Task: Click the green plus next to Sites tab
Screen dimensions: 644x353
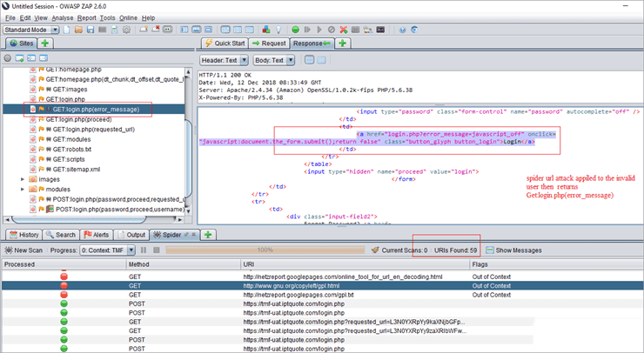Action: coord(44,43)
